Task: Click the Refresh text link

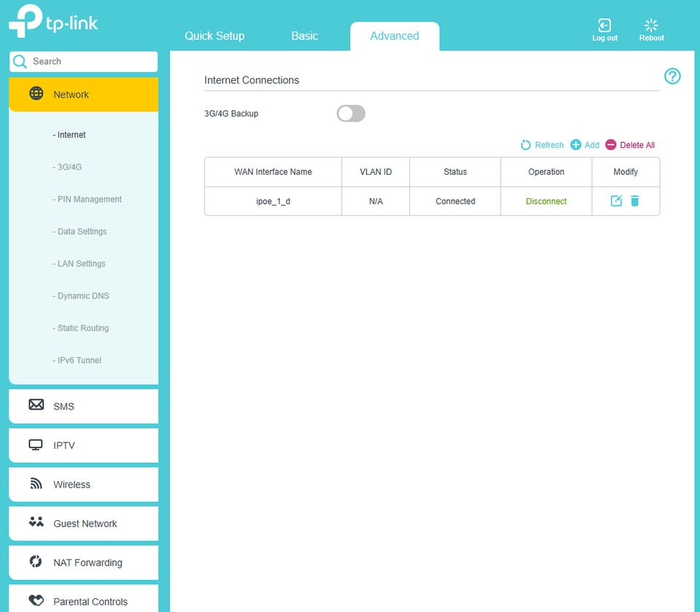Action: coord(549,145)
